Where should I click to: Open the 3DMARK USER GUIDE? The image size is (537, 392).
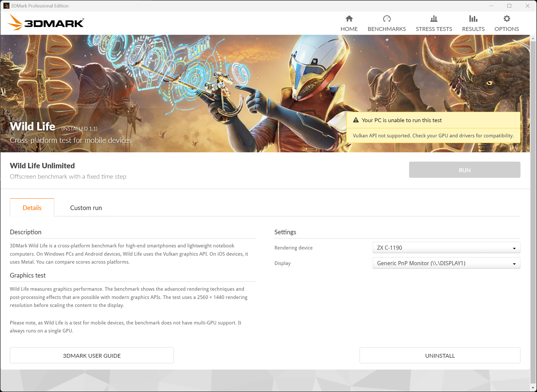tap(92, 356)
